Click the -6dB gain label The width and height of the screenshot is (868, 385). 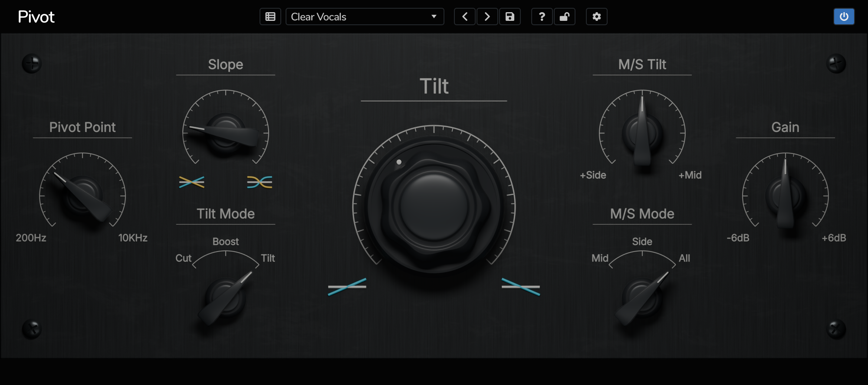tap(738, 238)
